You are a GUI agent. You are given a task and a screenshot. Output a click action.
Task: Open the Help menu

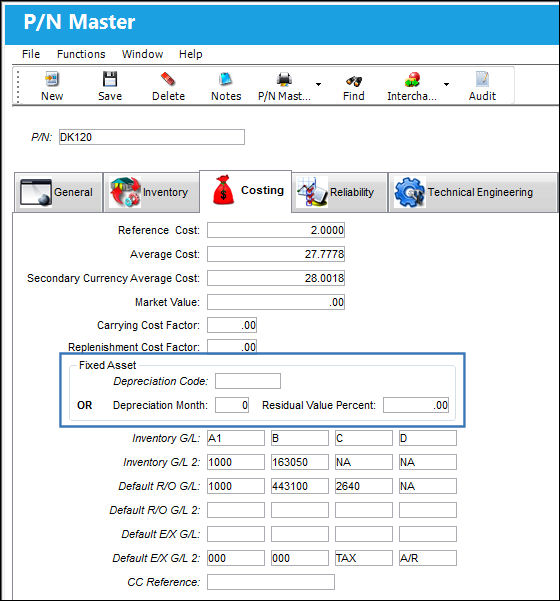190,54
